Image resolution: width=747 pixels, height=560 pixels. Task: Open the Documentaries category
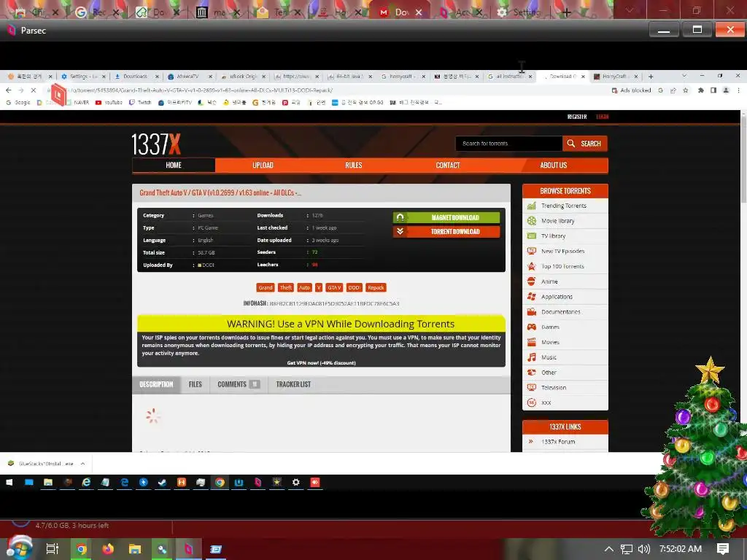(561, 312)
